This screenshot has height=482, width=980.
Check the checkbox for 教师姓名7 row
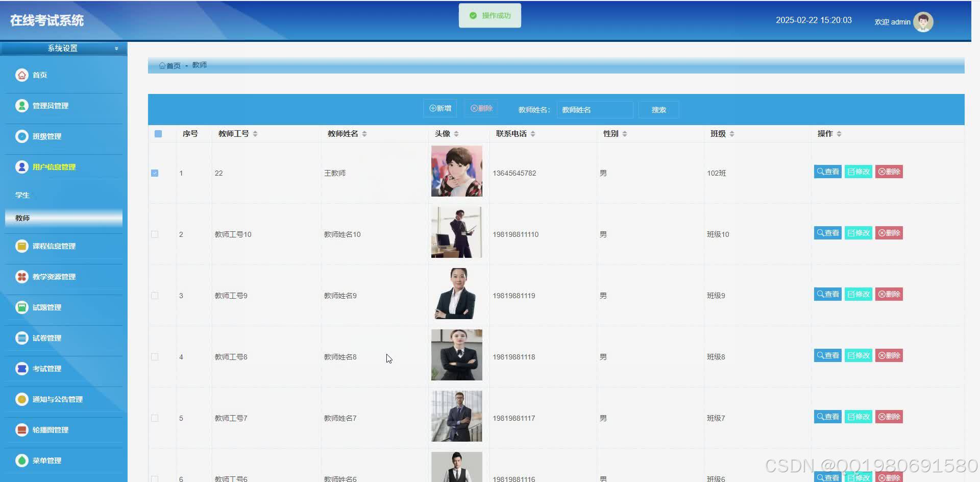155,418
